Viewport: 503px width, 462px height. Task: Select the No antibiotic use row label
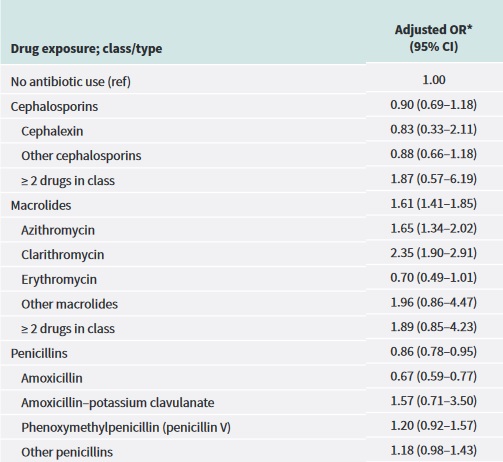(71, 82)
